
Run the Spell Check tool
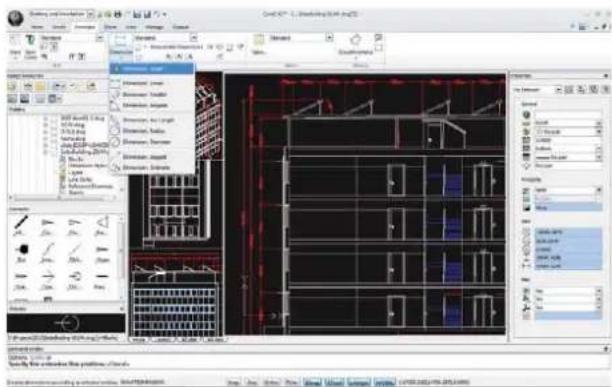(x=30, y=47)
